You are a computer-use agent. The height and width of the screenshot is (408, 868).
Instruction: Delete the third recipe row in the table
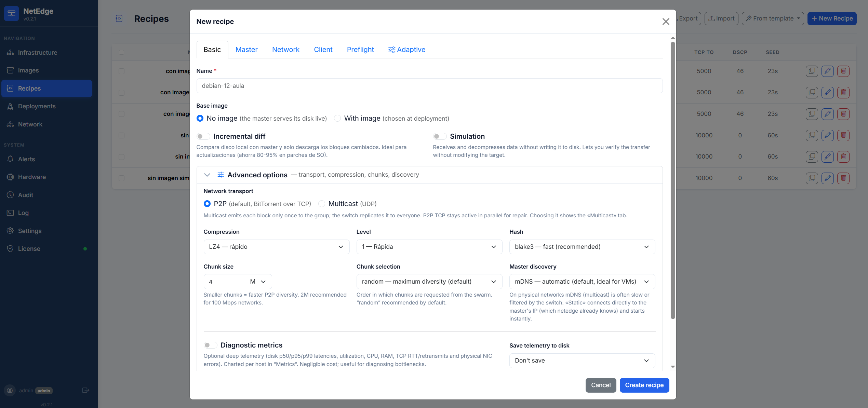843,114
